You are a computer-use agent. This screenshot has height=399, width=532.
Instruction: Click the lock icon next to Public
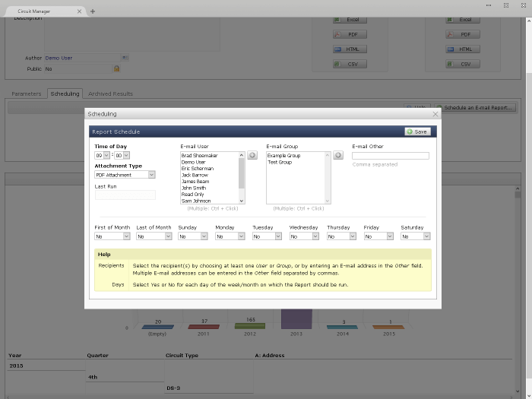[x=116, y=68]
